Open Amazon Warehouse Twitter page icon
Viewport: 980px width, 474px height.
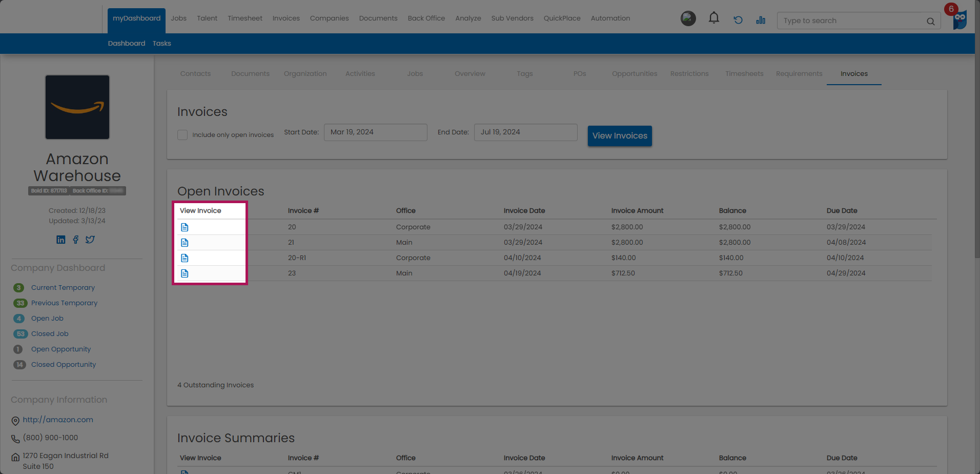[x=90, y=240]
